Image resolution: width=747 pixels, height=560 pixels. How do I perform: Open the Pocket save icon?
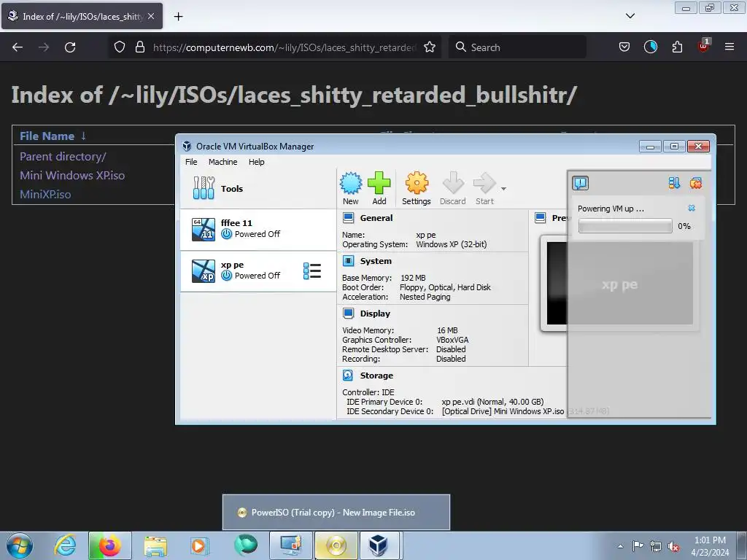tap(624, 47)
